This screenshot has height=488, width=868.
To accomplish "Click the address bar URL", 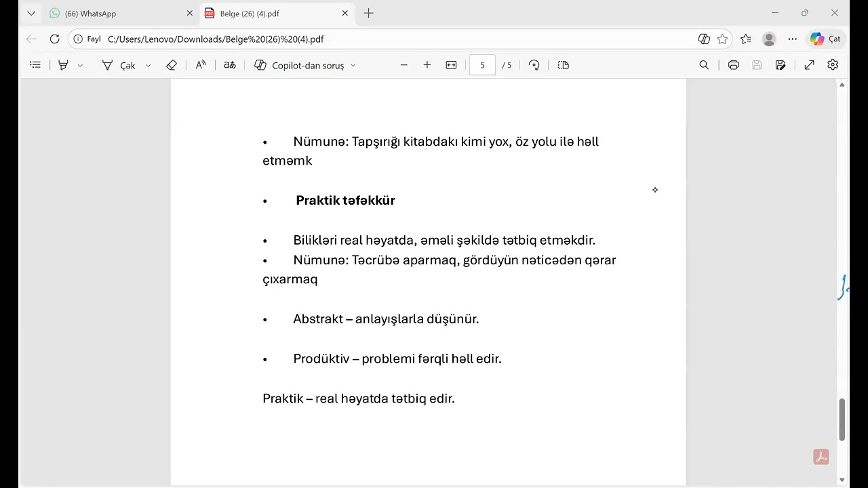I will tap(216, 39).
